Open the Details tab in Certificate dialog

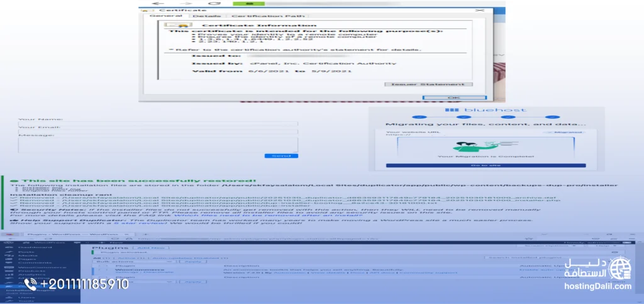pyautogui.click(x=207, y=16)
